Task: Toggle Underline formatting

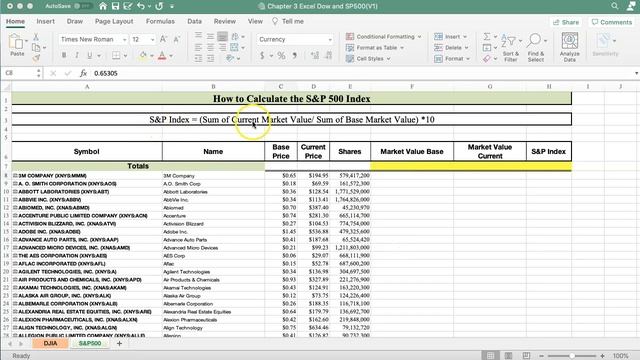Action: (89, 56)
